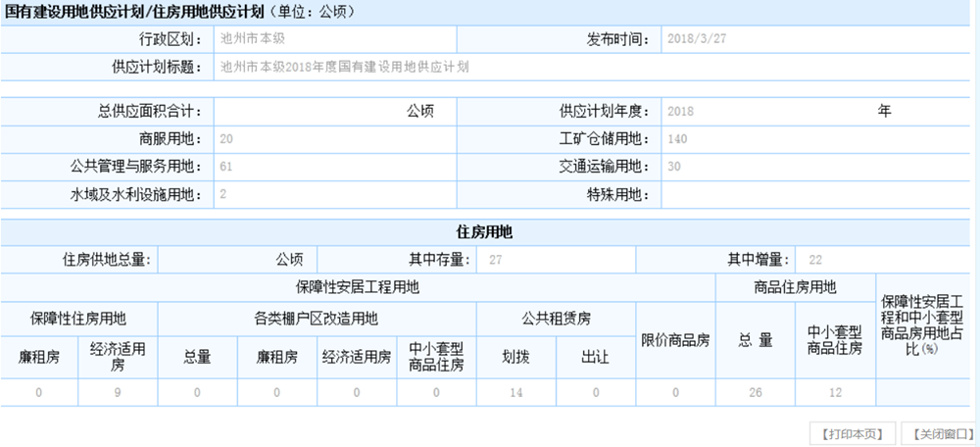Select the 工矿仓储用地 field with value 140
Viewport: 980px width, 447px height.
pos(816,139)
